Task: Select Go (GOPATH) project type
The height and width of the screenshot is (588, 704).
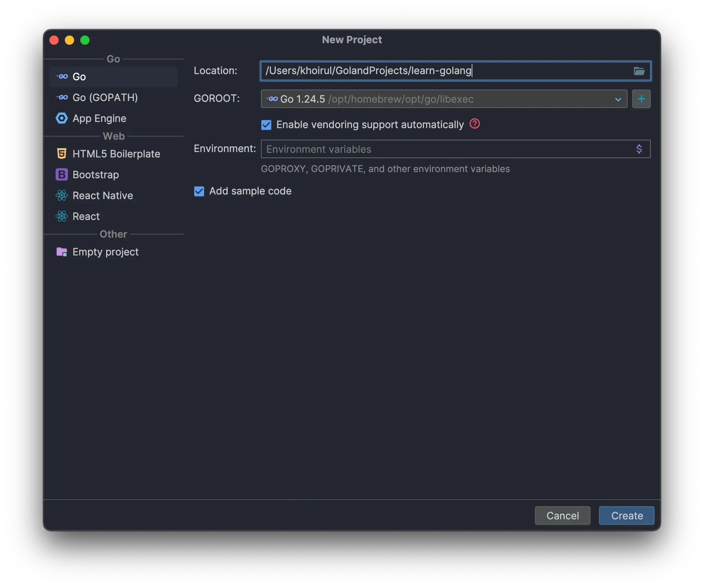Action: click(x=105, y=97)
